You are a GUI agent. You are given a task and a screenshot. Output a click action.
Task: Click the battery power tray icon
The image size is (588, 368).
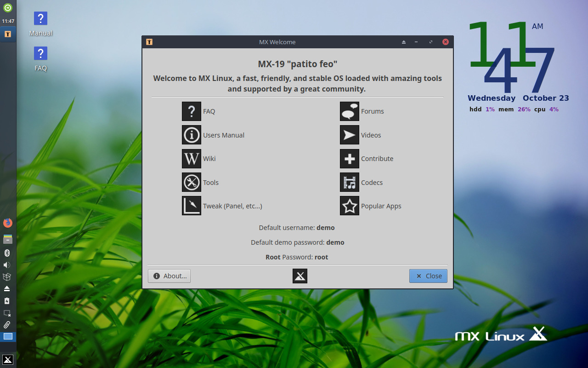[7, 301]
